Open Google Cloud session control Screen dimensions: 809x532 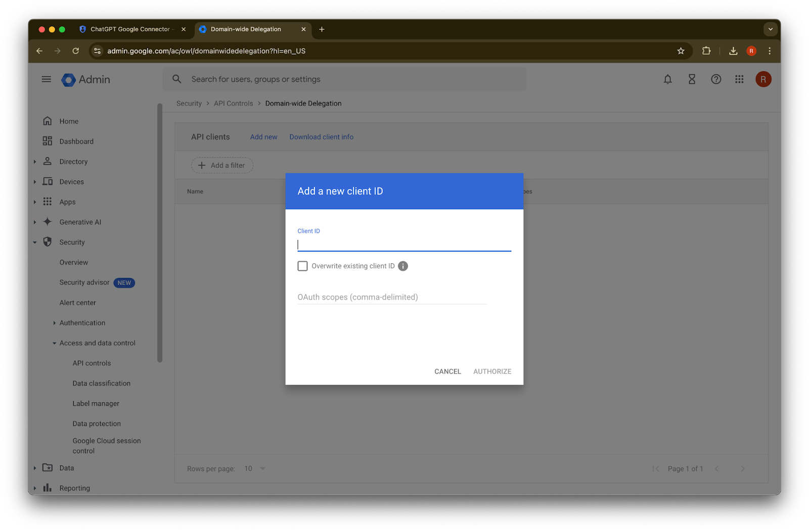(x=107, y=446)
